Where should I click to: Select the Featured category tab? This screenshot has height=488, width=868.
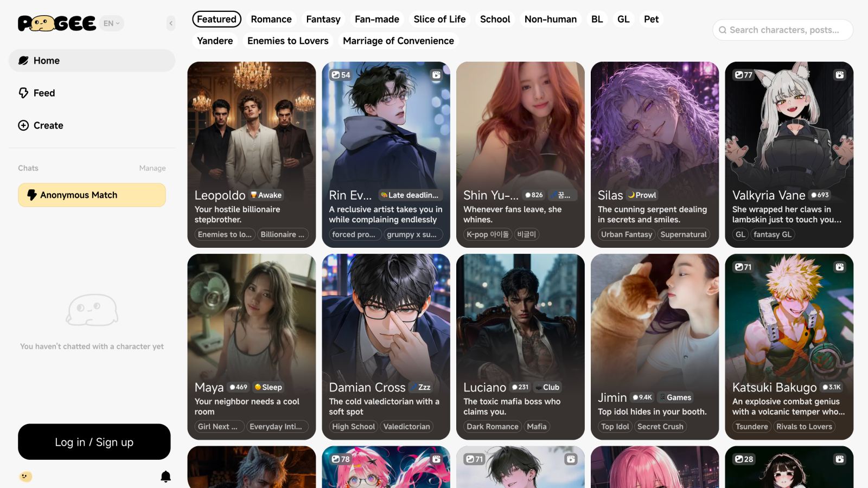[216, 19]
